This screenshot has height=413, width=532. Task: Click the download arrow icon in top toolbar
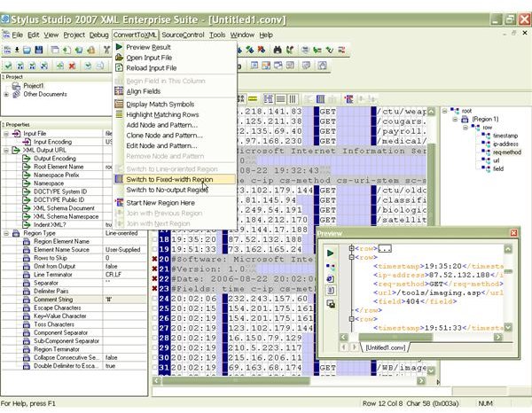pyautogui.click(x=17, y=51)
